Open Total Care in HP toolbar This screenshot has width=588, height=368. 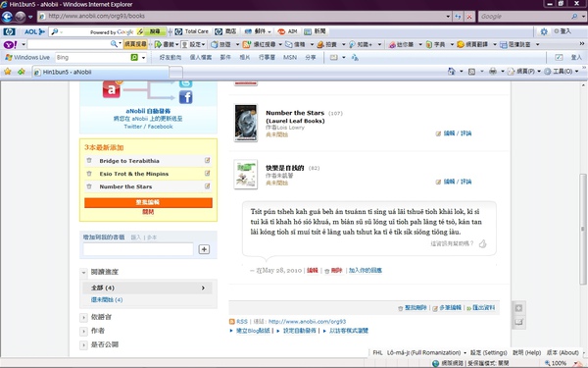(x=192, y=31)
